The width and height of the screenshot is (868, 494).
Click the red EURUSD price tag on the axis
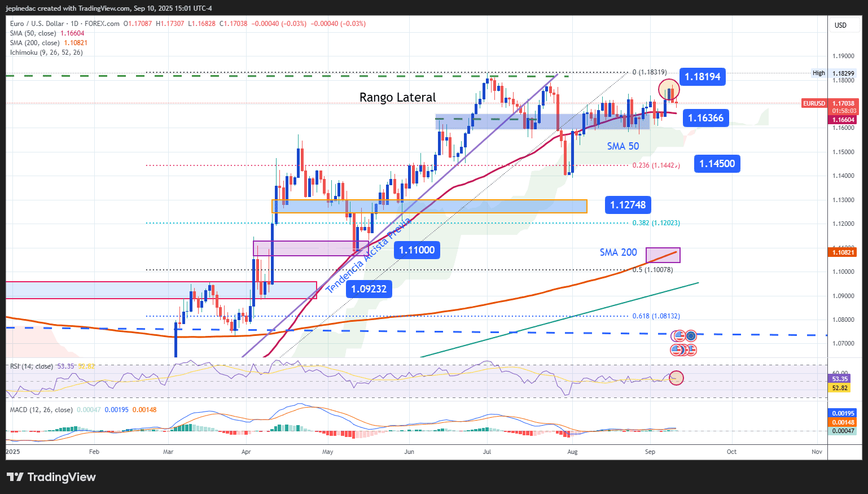pyautogui.click(x=814, y=103)
